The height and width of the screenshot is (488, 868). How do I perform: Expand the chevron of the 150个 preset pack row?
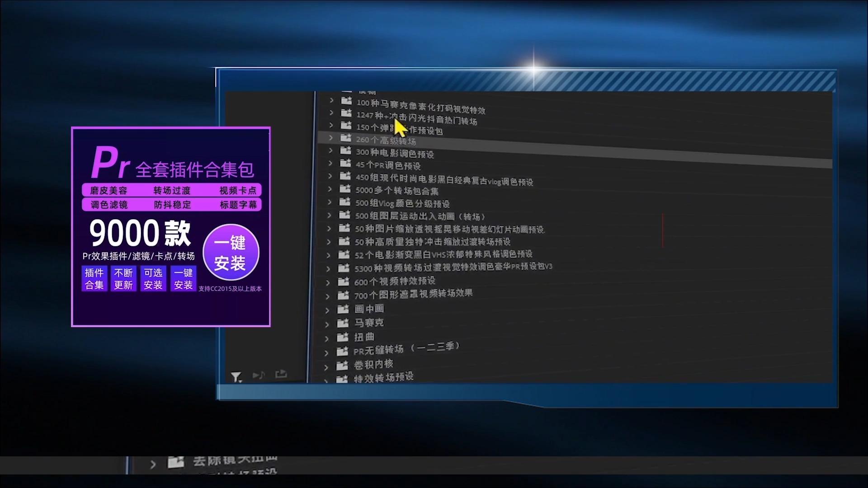pyautogui.click(x=331, y=125)
